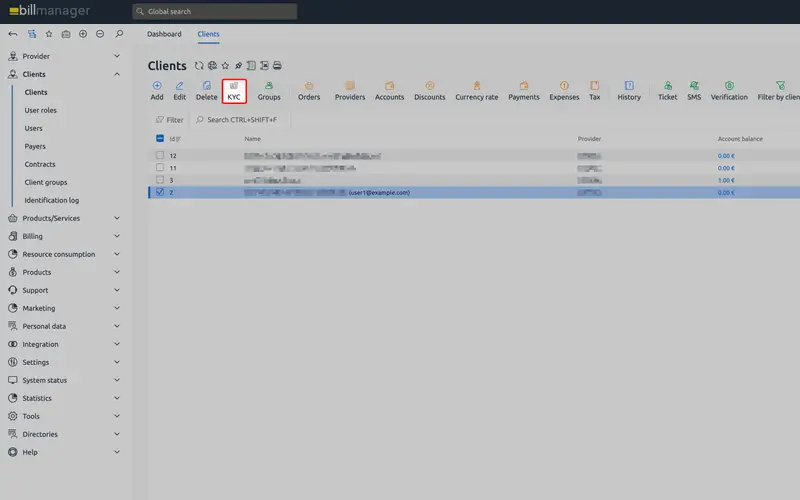This screenshot has height=500, width=800.
Task: Open Users in sidebar
Action: tap(33, 128)
